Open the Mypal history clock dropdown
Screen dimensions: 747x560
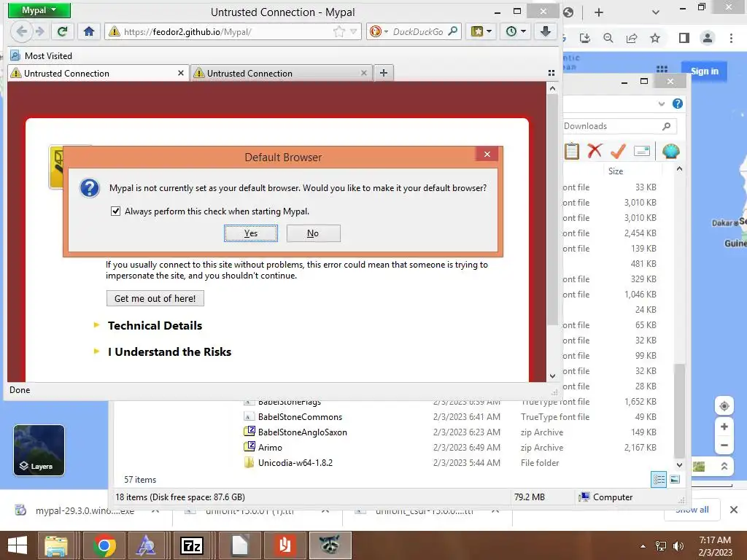516,31
